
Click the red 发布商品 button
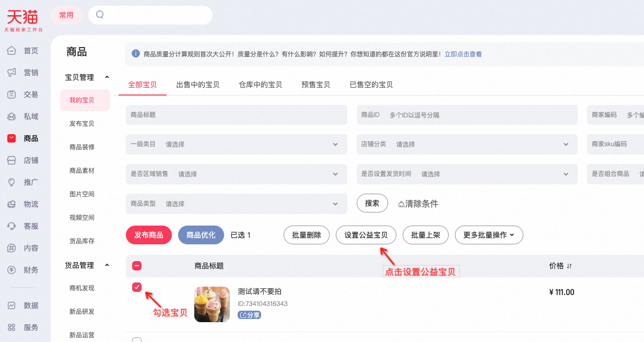(x=149, y=235)
